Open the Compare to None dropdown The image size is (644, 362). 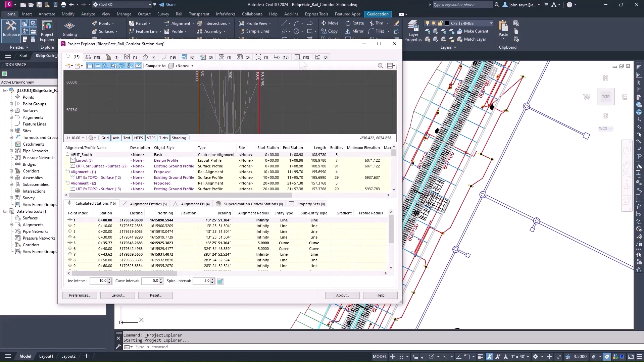coord(181,66)
